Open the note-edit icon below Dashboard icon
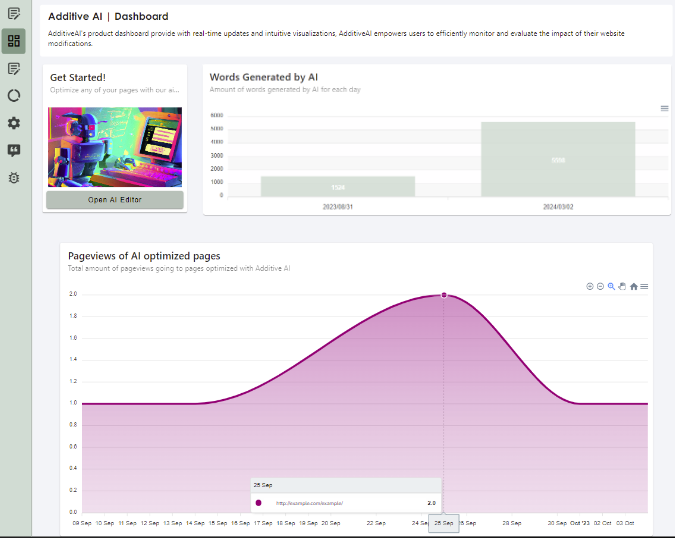Image resolution: width=675 pixels, height=538 pixels. coord(14,68)
